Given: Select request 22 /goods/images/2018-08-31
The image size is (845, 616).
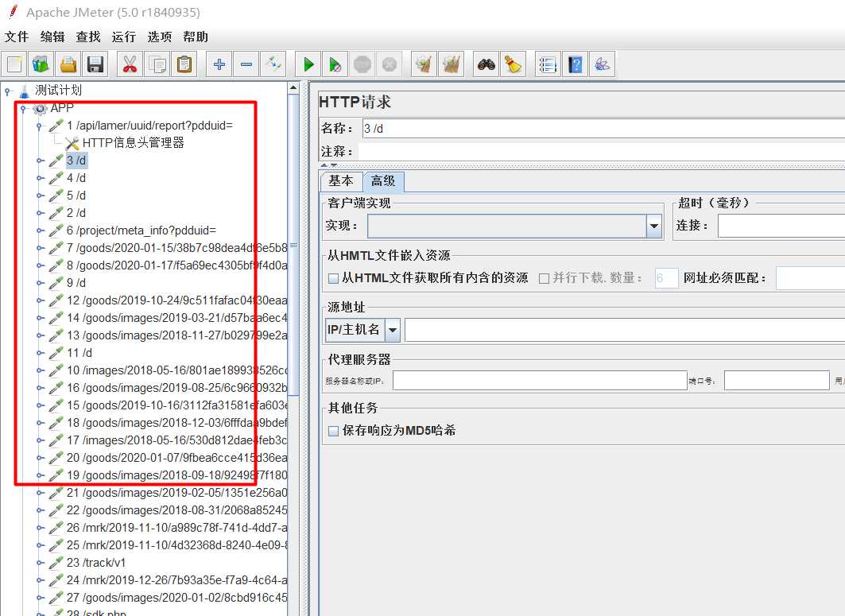Looking at the screenshot, I should click(176, 509).
